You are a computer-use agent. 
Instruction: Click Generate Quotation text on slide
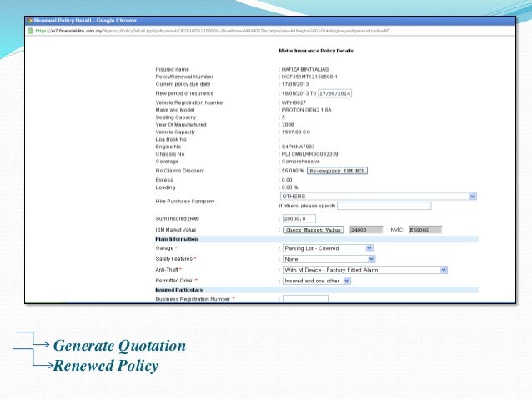point(119,346)
